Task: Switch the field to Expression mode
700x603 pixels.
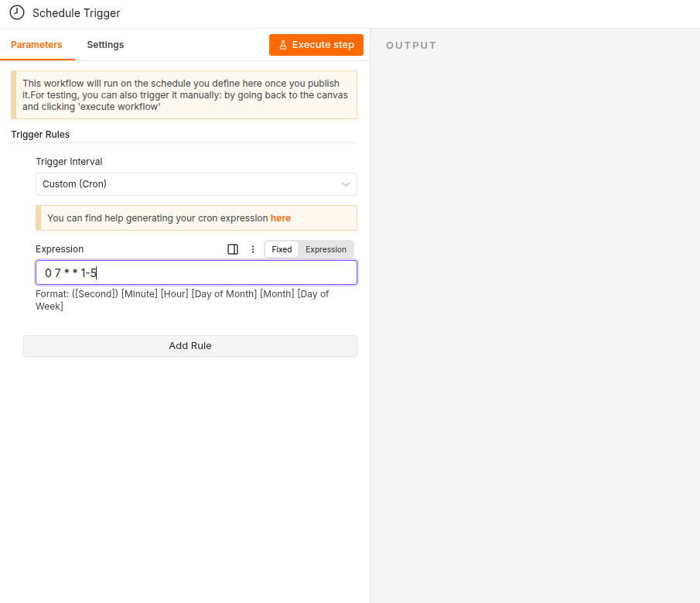Action: [x=326, y=249]
